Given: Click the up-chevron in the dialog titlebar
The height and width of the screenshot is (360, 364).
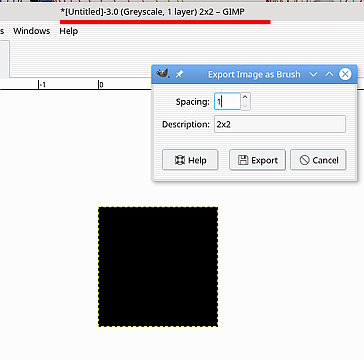Looking at the screenshot, I should (x=329, y=74).
